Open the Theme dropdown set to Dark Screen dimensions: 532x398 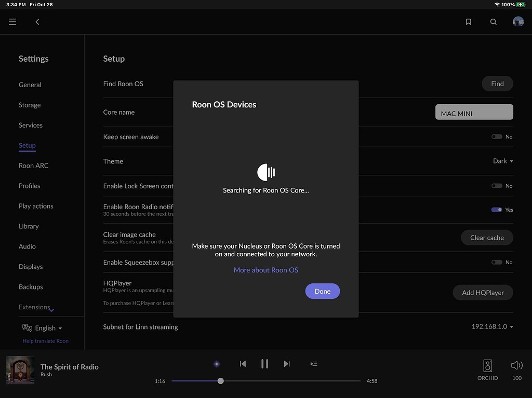(502, 161)
